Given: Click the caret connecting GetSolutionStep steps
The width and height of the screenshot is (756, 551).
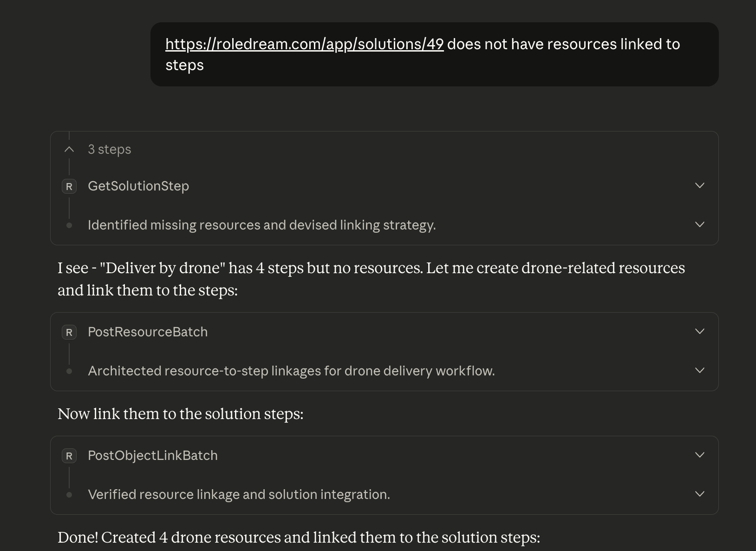Looking at the screenshot, I should (69, 149).
